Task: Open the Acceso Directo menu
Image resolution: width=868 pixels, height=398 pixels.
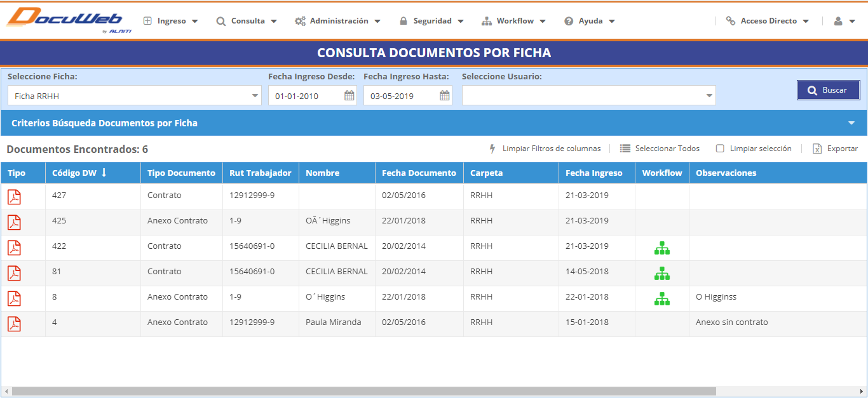Action: (768, 21)
